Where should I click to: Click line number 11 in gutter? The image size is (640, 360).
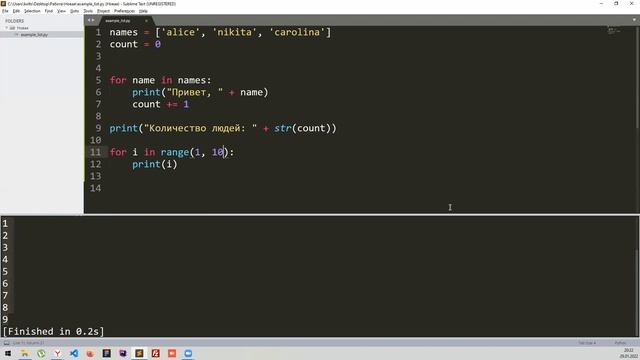coord(96,152)
